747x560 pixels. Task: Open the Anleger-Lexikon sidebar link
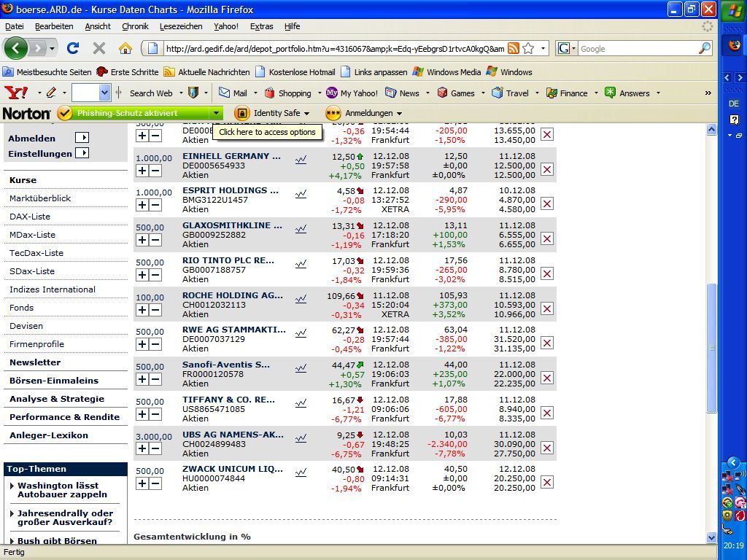[49, 435]
